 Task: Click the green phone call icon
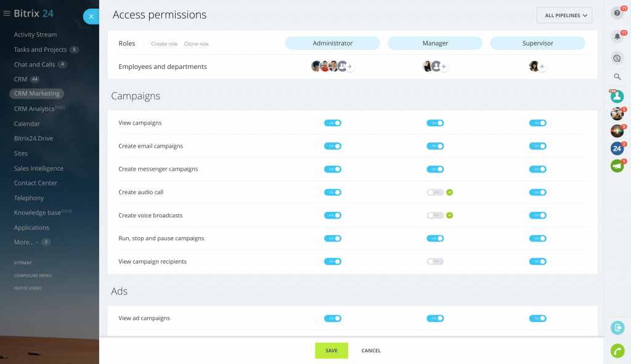617,350
